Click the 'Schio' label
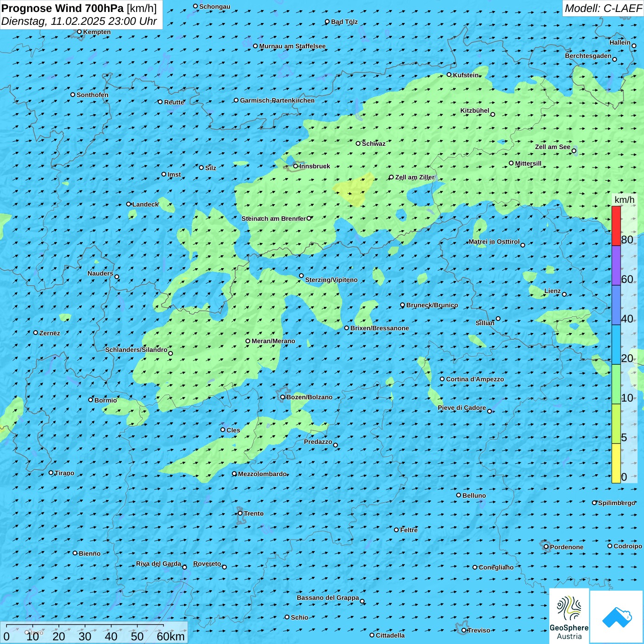The width and height of the screenshot is (644, 644). click(299, 617)
